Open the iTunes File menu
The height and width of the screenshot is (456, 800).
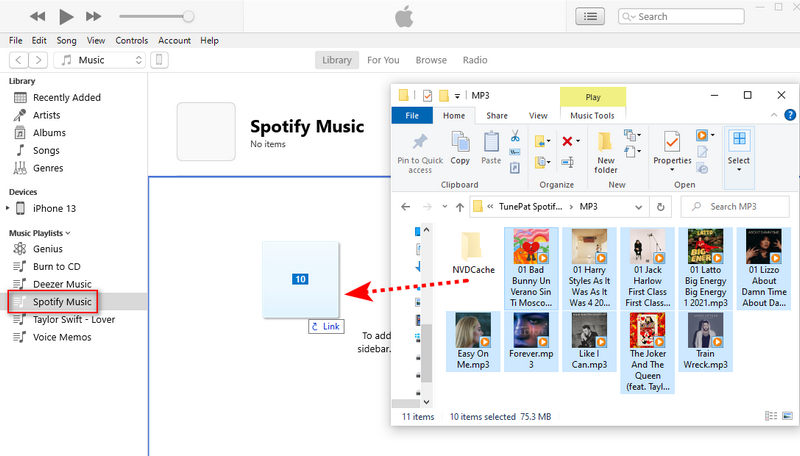[x=16, y=40]
